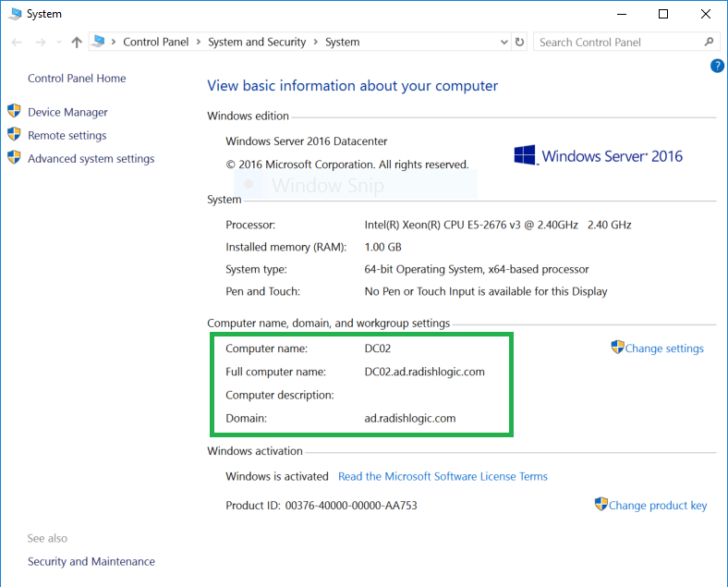Screen dimensions: 728x587
Task: Click 64-bit Operating System text
Action: 477,269
